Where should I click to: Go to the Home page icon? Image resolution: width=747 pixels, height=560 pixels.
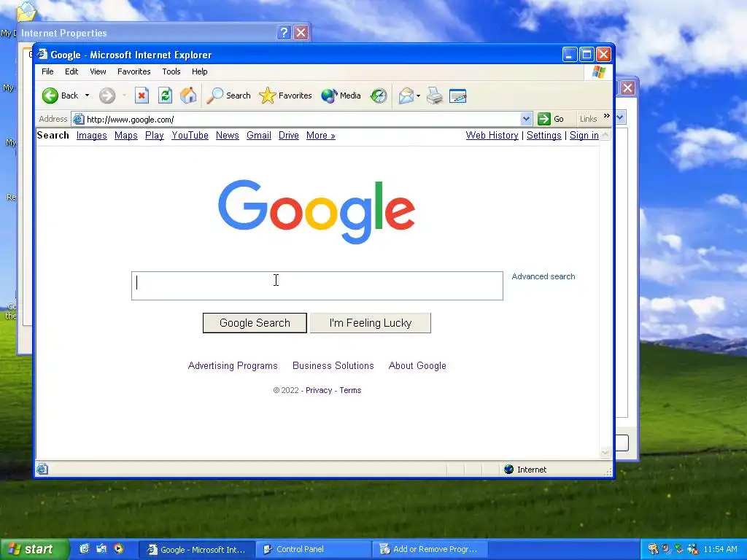pyautogui.click(x=188, y=96)
